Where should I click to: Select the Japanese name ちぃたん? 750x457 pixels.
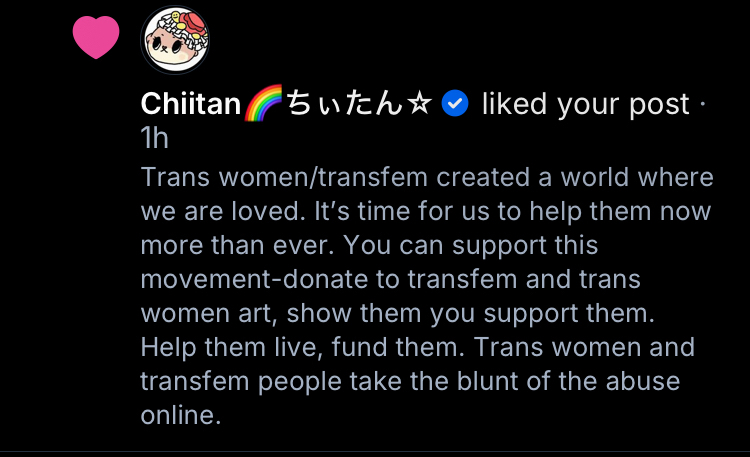click(344, 103)
